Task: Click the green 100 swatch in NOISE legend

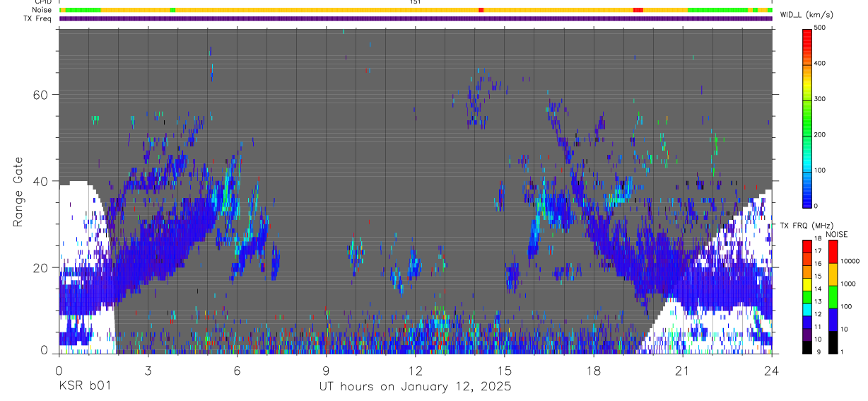Action: [833, 297]
